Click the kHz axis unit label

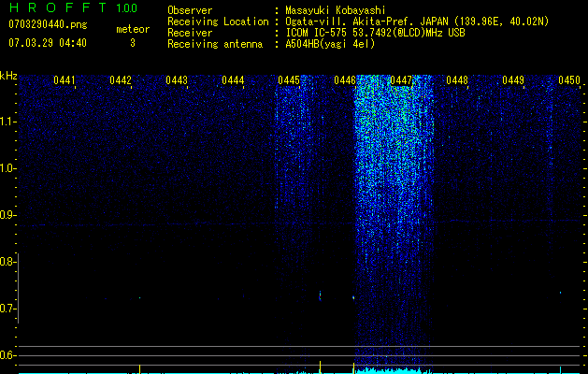[8, 76]
